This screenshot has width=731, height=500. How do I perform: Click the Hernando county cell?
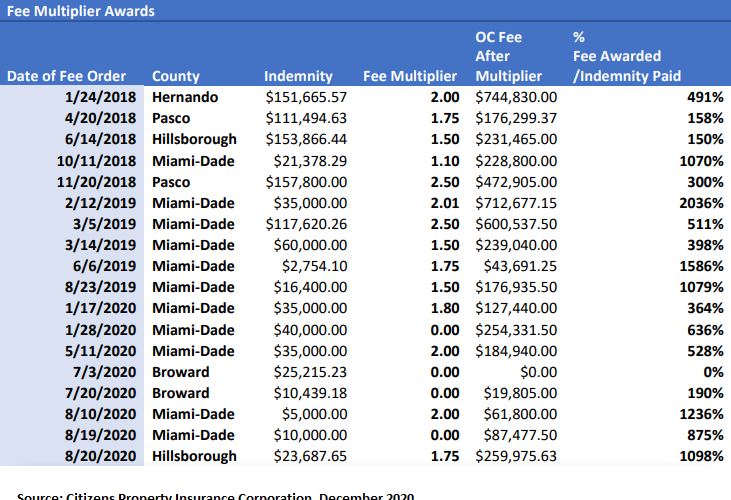tap(185, 98)
